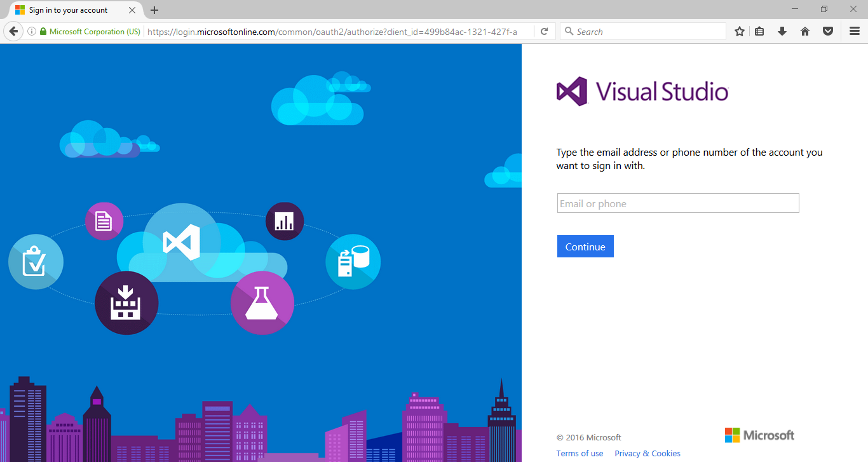Image resolution: width=868 pixels, height=462 pixels.
Task: Click the bar chart illustration icon
Action: tap(285, 221)
